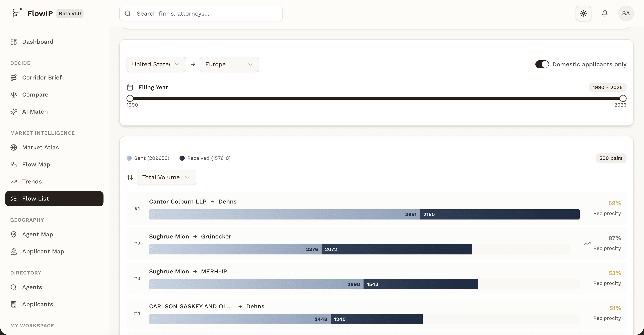Go to Corridor Brief in the sidebar
Viewport: 644px width, 335px height.
coord(42,78)
